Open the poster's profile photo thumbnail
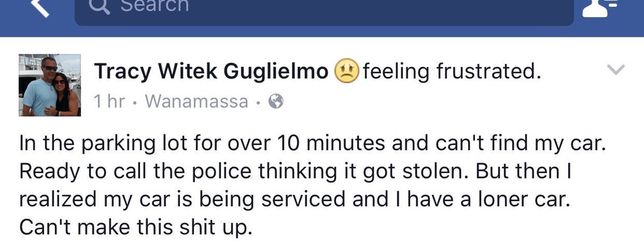Viewport: 644px width, 250px height. (x=49, y=85)
